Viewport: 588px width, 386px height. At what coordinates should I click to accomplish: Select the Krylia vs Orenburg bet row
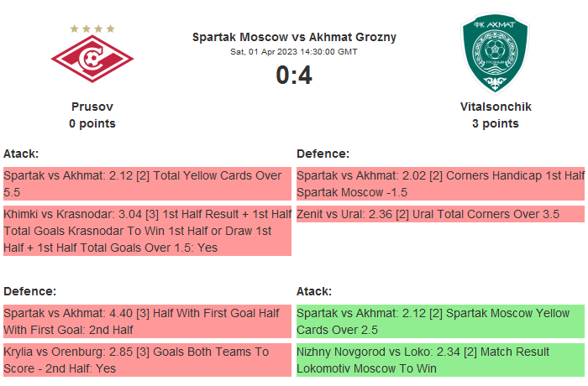[x=147, y=360]
